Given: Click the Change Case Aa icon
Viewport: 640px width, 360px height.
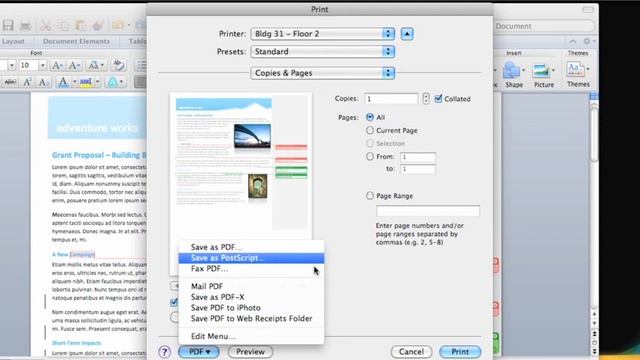Looking at the screenshot, I should 94,65.
